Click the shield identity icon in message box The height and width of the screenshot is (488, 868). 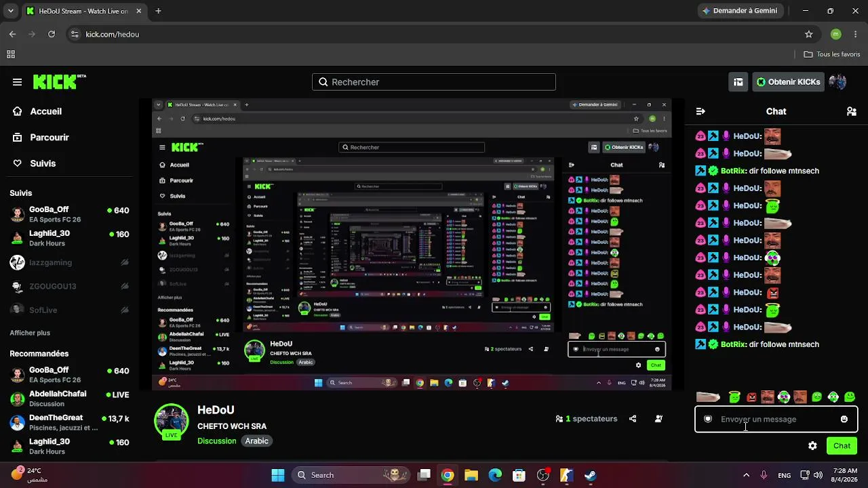pyautogui.click(x=708, y=419)
